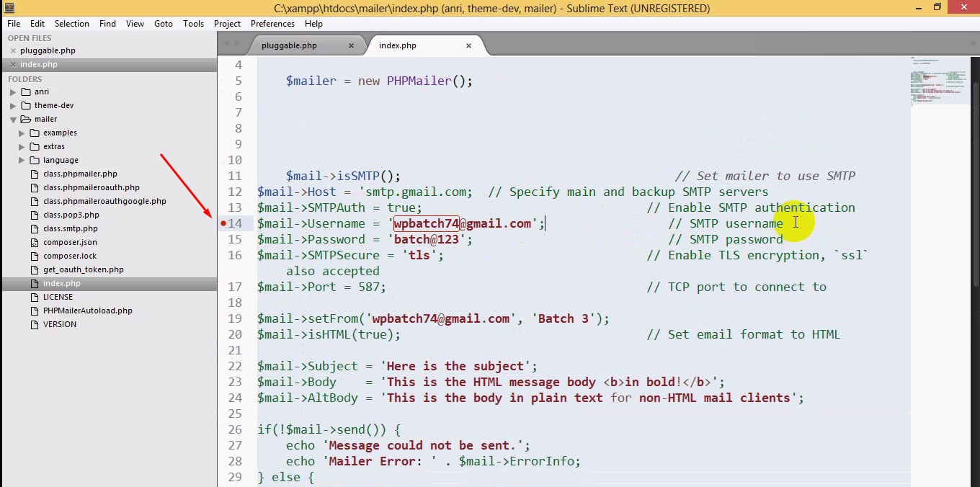
Task: Close the pluggable.php tab
Action: click(351, 45)
